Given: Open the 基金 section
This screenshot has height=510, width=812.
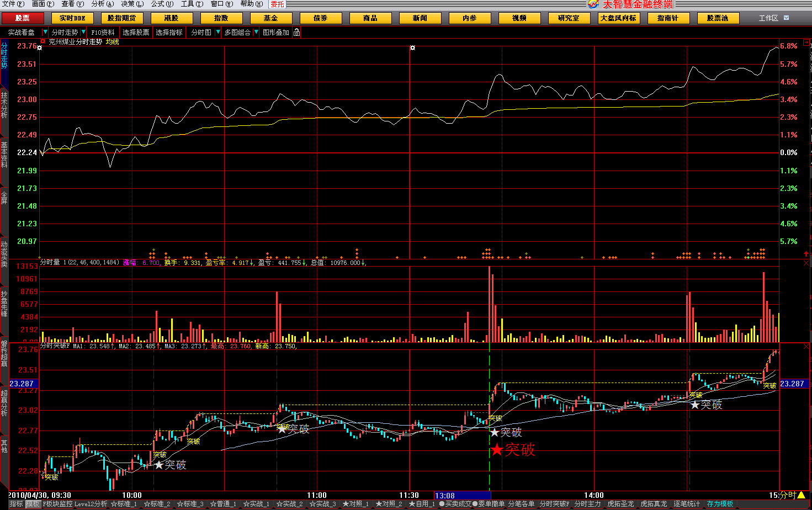Looking at the screenshot, I should point(271,18).
